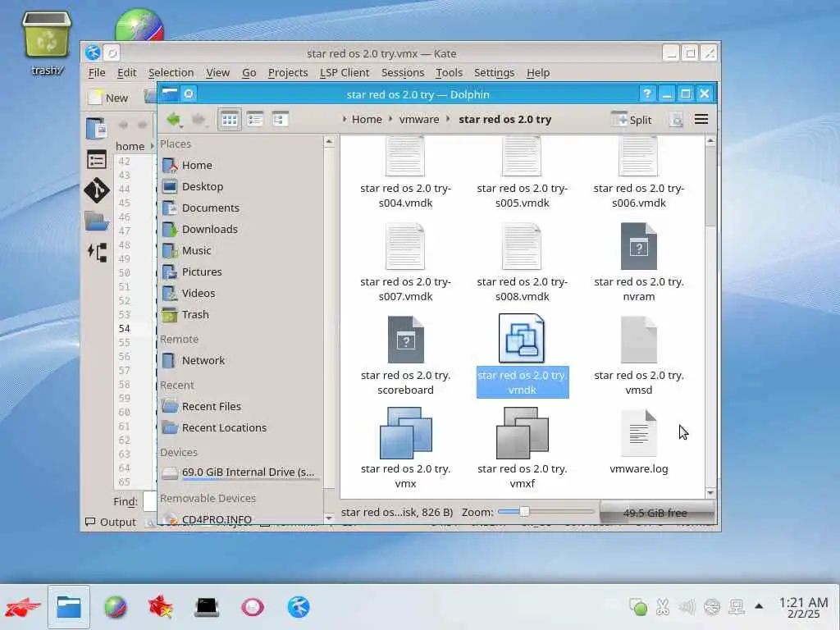Open Kate's Git sidebar icon

click(97, 190)
